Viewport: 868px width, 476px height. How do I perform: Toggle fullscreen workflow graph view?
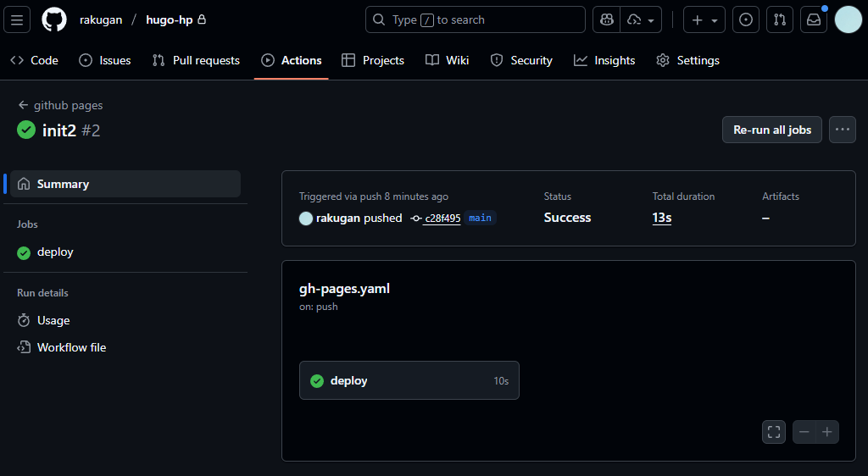tap(773, 432)
